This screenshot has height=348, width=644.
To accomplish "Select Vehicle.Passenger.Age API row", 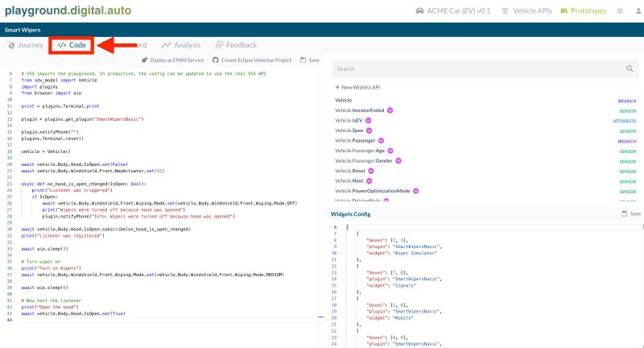I will [x=485, y=151].
